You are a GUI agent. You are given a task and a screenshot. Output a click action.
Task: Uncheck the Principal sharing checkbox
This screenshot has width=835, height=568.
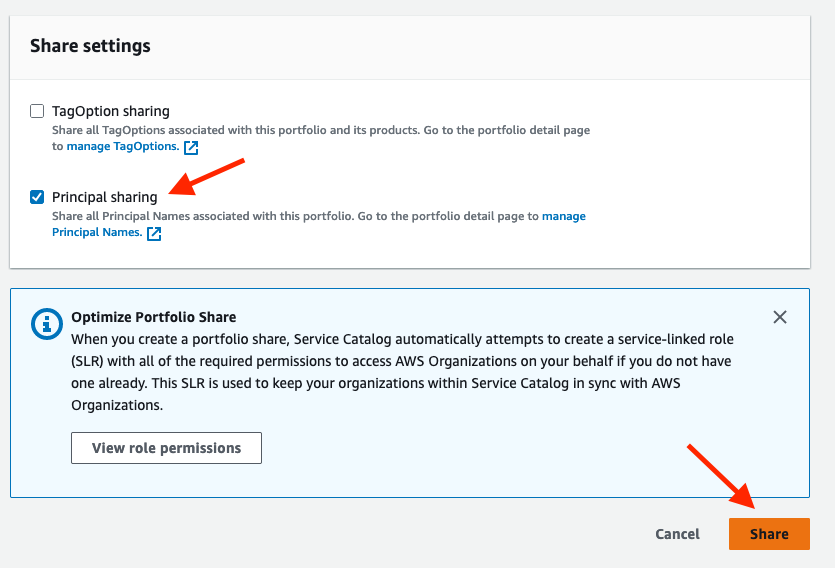click(37, 197)
